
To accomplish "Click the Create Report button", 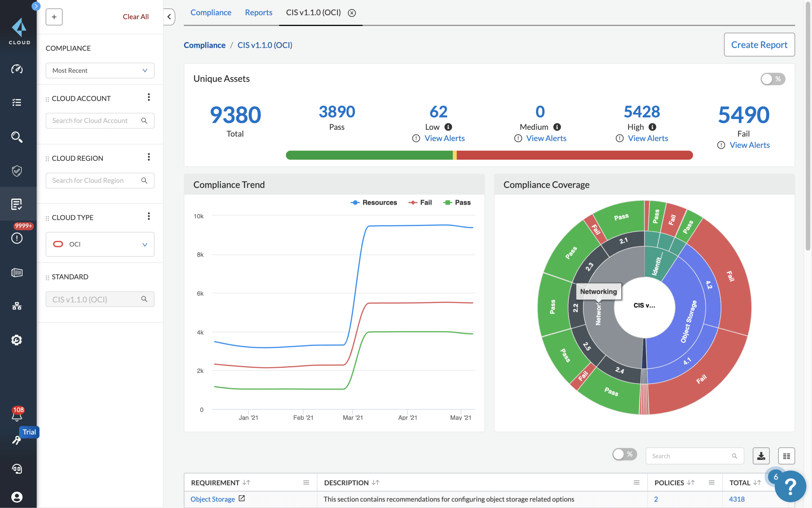I will (759, 44).
